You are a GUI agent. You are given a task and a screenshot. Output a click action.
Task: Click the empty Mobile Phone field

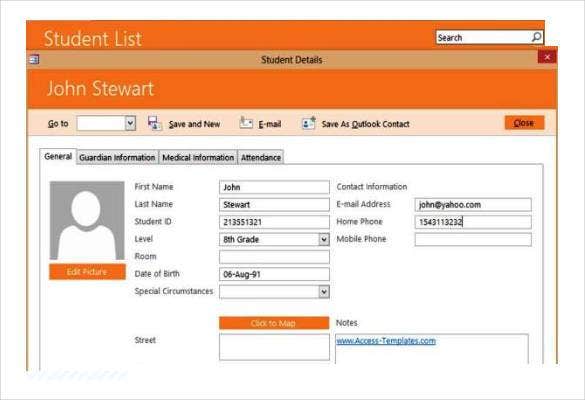pyautogui.click(x=473, y=239)
